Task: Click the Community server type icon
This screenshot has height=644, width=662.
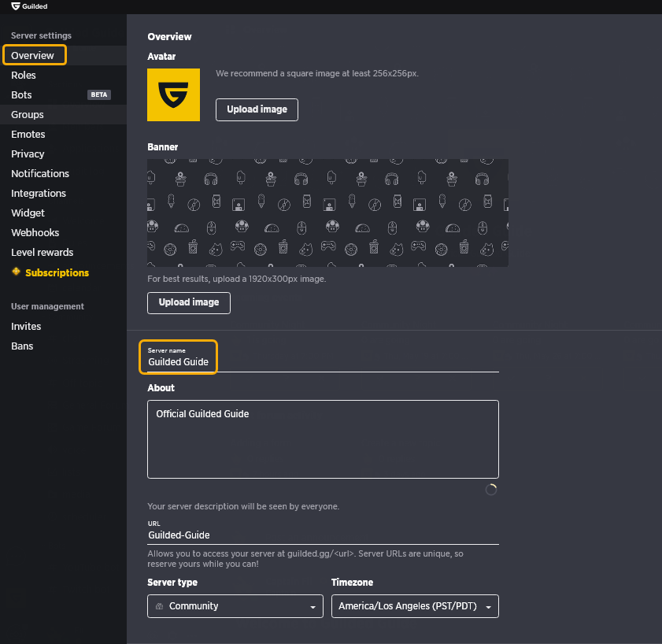Action: click(x=159, y=606)
